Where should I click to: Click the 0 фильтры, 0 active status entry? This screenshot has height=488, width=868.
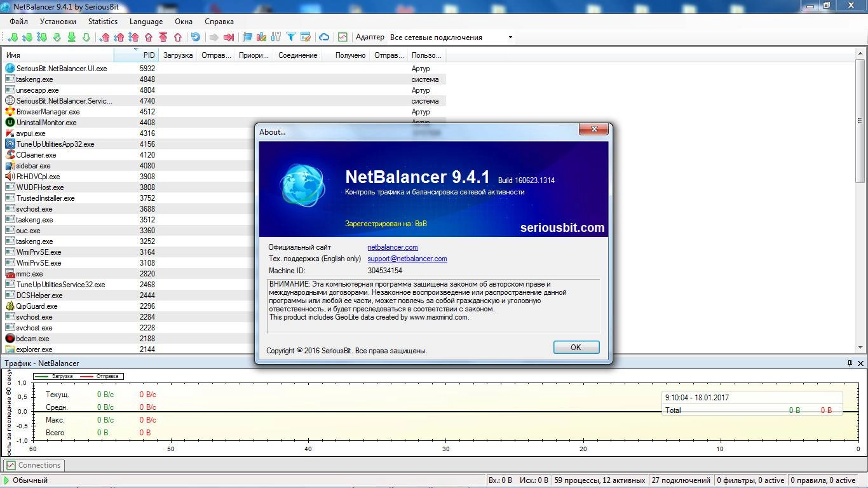coord(750,480)
